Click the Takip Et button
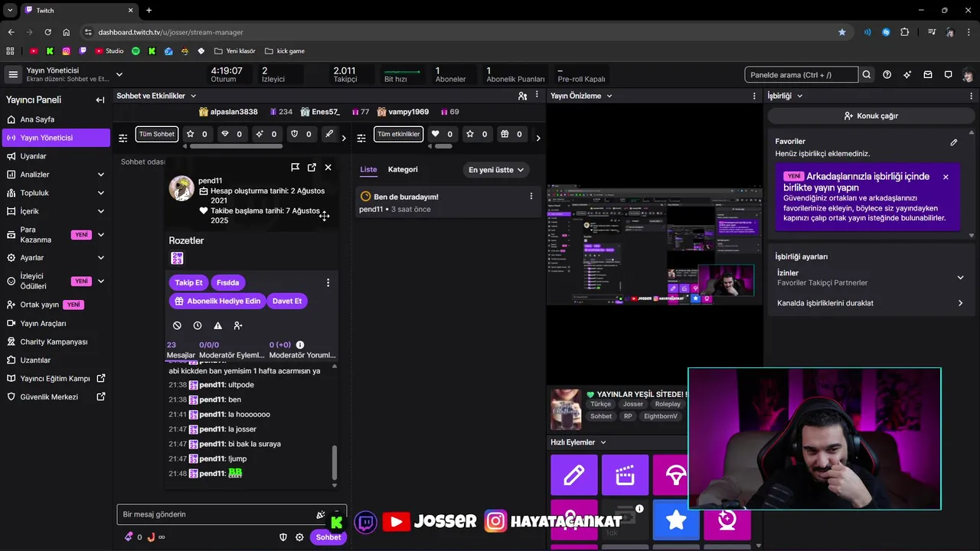The height and width of the screenshot is (551, 980). 188,282
